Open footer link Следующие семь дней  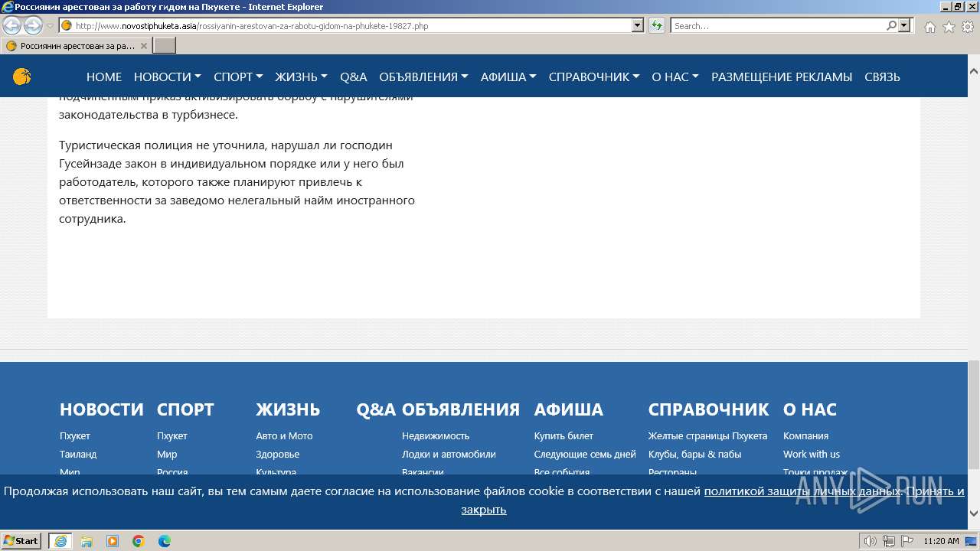pyautogui.click(x=585, y=454)
